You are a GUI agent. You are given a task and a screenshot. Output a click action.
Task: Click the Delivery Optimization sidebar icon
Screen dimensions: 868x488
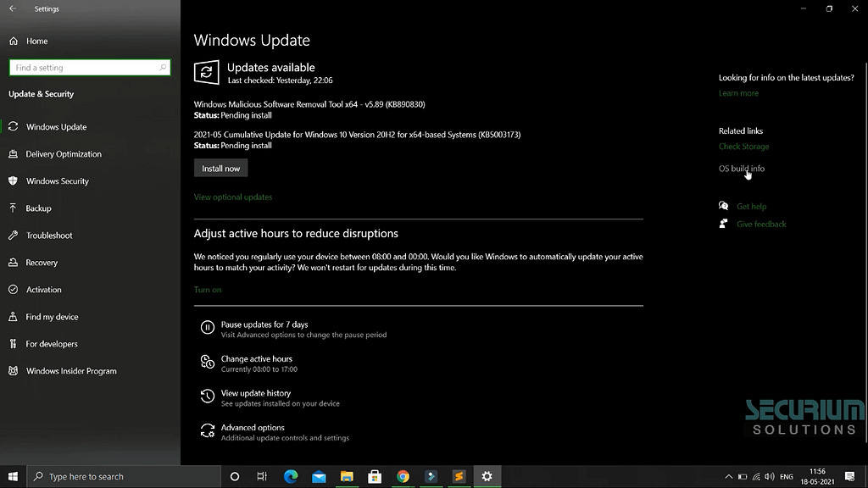click(14, 154)
